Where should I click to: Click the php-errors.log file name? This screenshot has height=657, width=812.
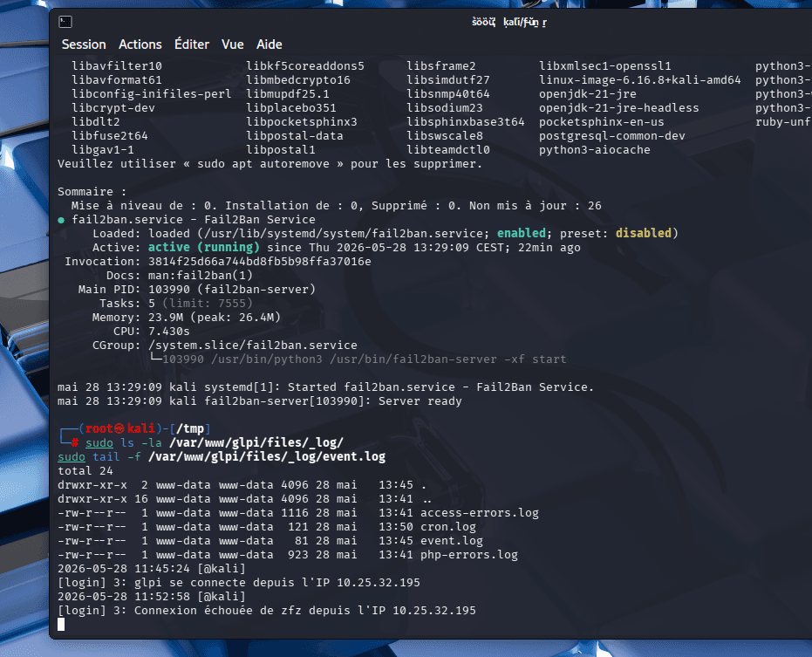[469, 555]
